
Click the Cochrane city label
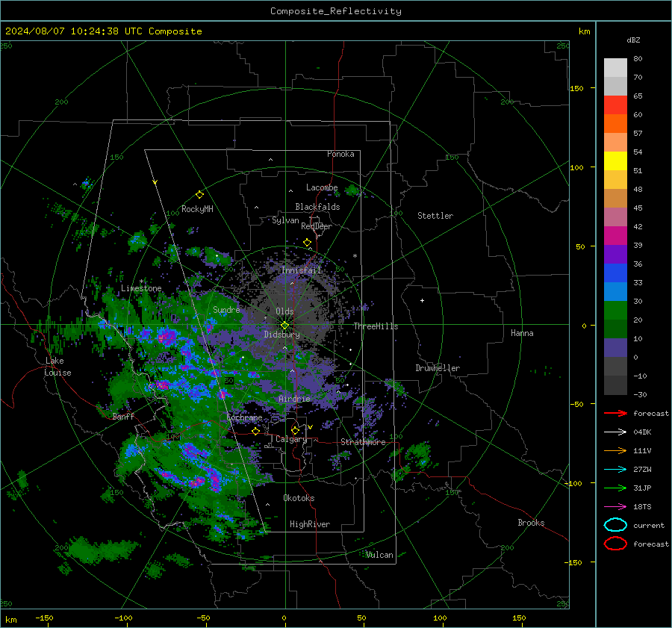[x=244, y=417]
